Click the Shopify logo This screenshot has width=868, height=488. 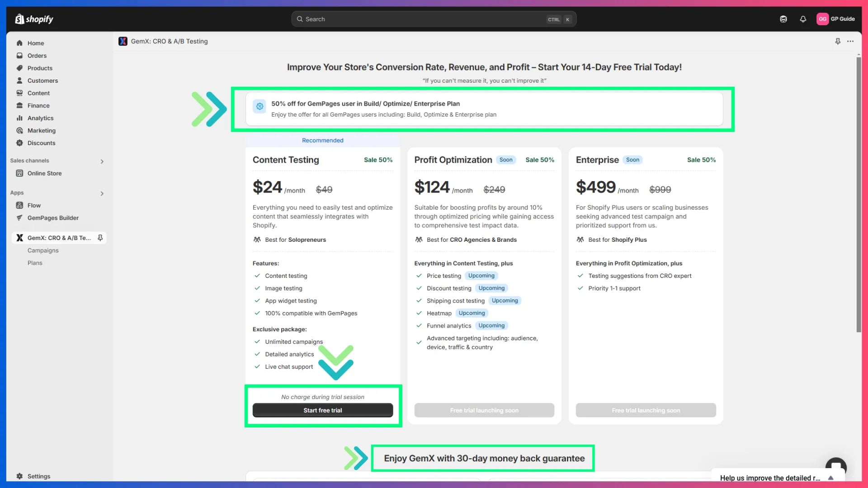point(34,19)
